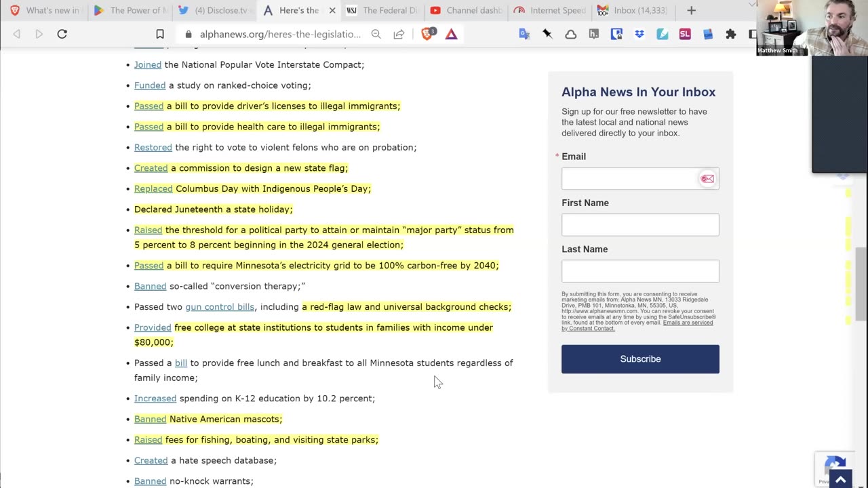Open "Raised" link about major party threshold
This screenshot has width=868, height=488.
point(148,230)
